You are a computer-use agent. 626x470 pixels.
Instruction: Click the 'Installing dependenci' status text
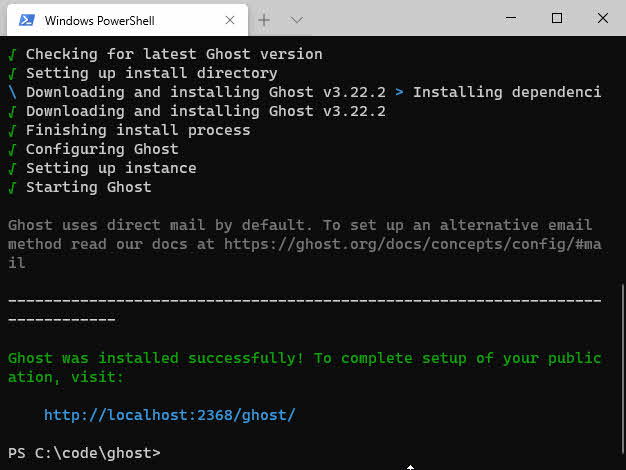click(x=507, y=92)
